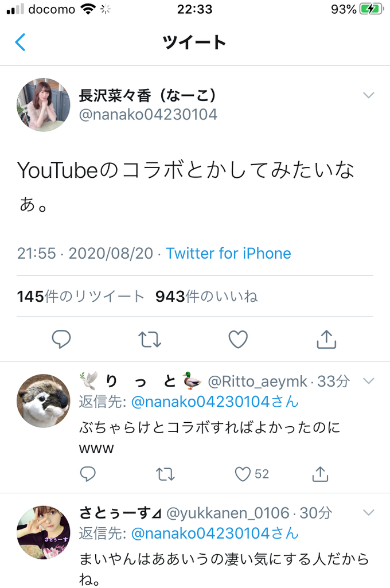The height and width of the screenshot is (588, 390).
Task: Retweet Ritto_aeymk's reply
Action: pos(165,474)
